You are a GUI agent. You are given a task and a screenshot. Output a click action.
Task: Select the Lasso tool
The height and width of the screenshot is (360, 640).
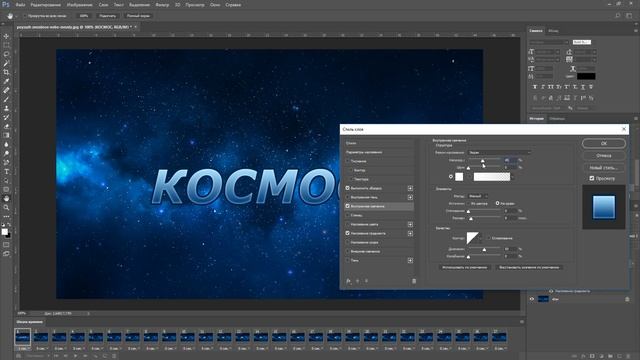coord(6,54)
